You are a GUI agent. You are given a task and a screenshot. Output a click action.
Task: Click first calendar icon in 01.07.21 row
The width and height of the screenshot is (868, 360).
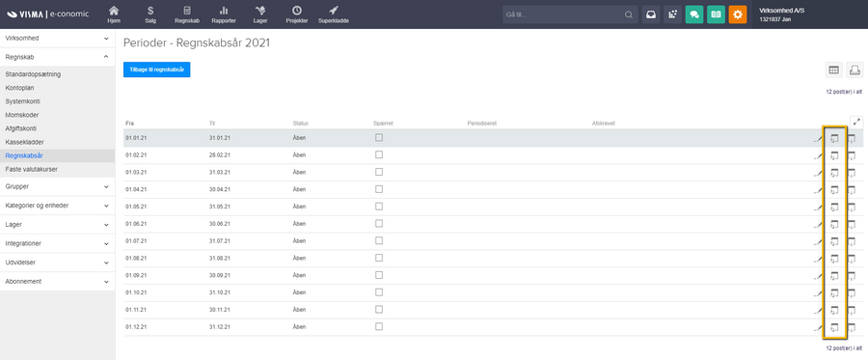coord(835,241)
